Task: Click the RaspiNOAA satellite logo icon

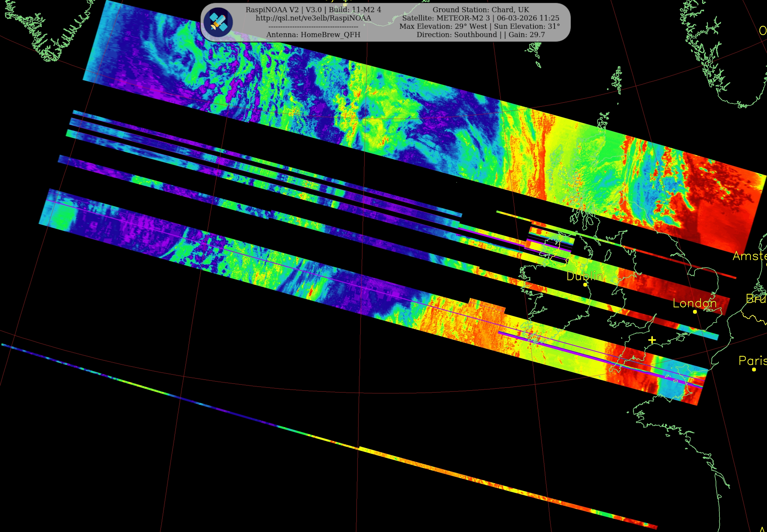Action: (x=218, y=22)
